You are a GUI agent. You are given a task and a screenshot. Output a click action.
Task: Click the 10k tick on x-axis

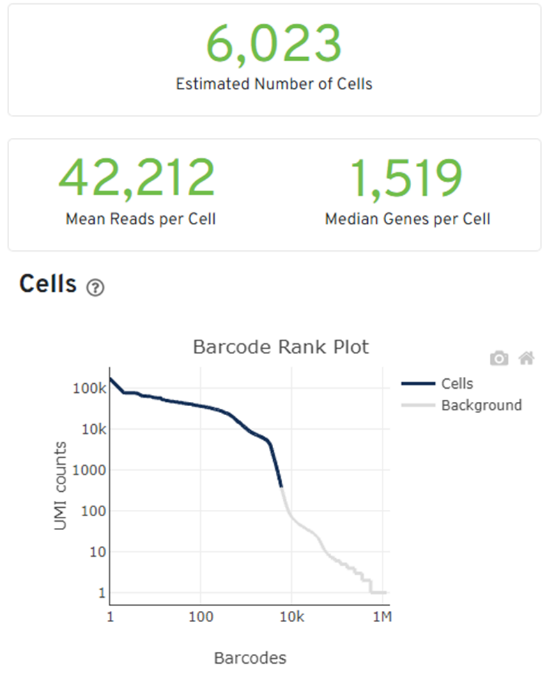coord(292,617)
